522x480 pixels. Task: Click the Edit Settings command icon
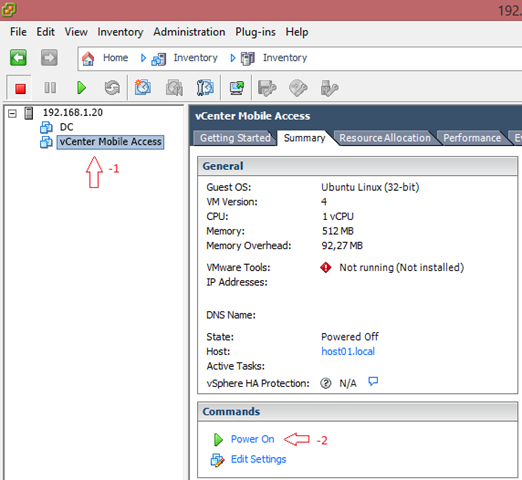(217, 460)
